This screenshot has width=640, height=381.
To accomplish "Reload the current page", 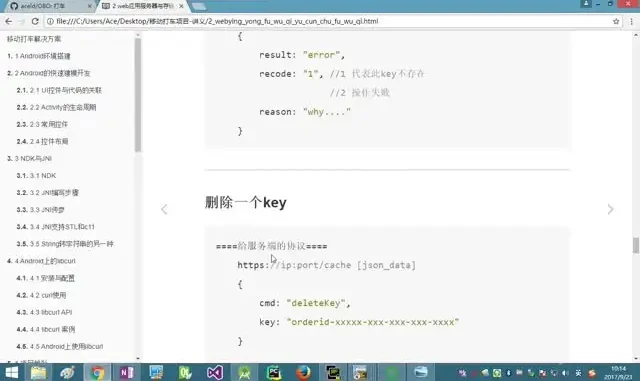I will (35, 21).
